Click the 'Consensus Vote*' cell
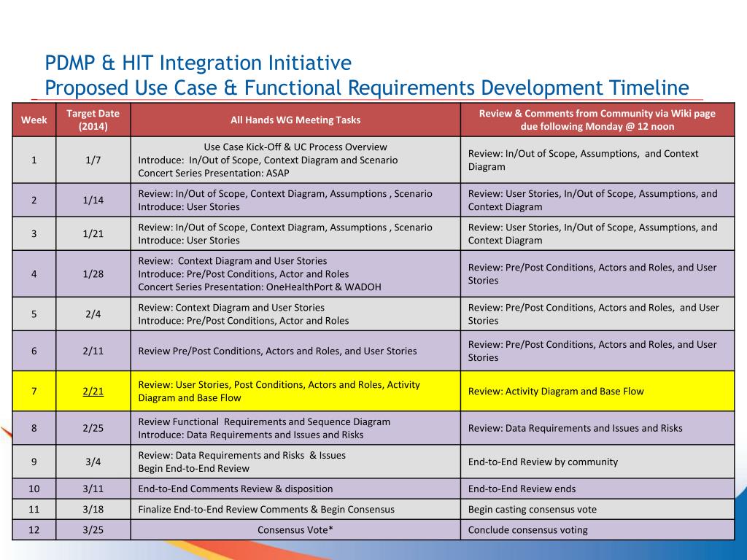747x560 pixels. (x=295, y=529)
